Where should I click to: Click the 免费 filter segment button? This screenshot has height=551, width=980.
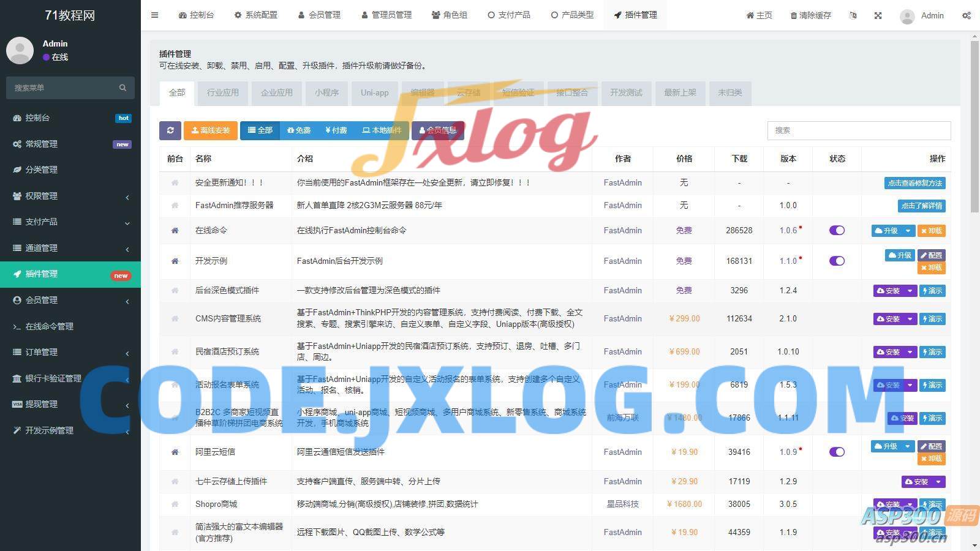pyautogui.click(x=298, y=130)
